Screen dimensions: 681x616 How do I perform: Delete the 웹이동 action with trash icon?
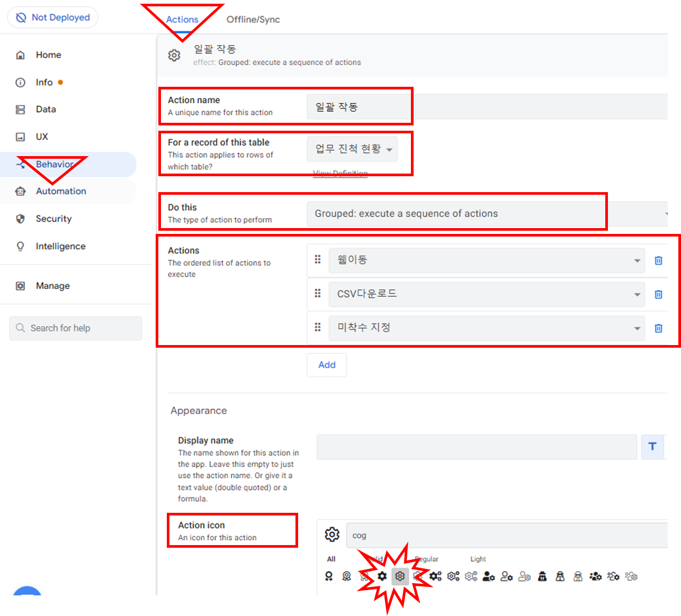pos(658,260)
